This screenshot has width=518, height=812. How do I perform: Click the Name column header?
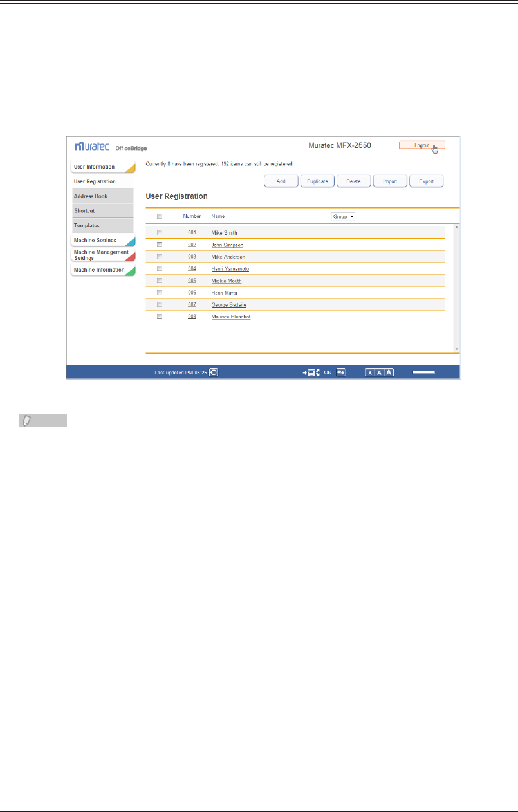coord(218,217)
